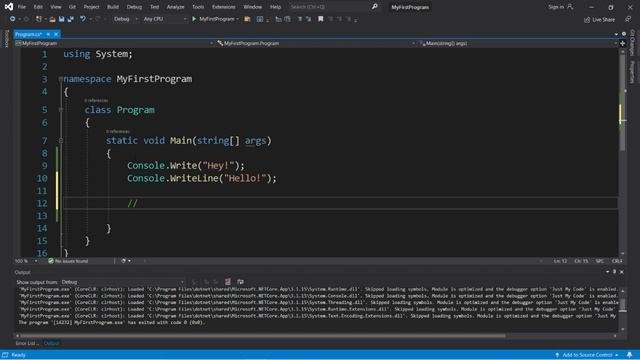Open the Debug menu
The height and width of the screenshot is (360, 640).
[x=134, y=7]
